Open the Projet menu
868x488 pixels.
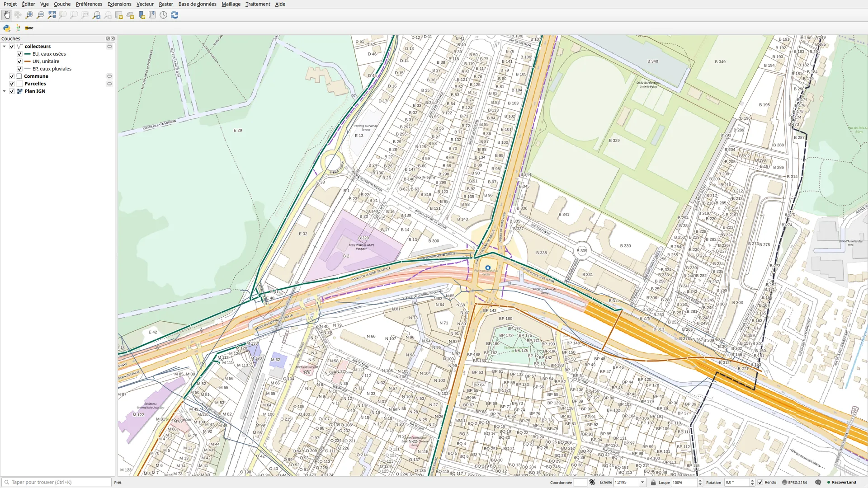(10, 4)
